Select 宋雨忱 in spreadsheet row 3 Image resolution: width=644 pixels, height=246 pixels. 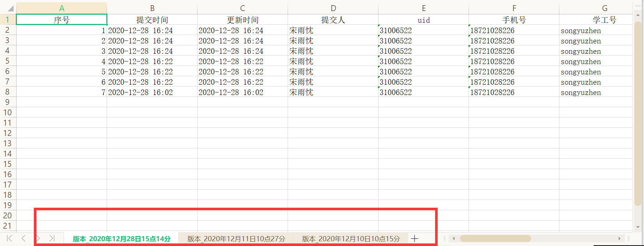click(333, 41)
